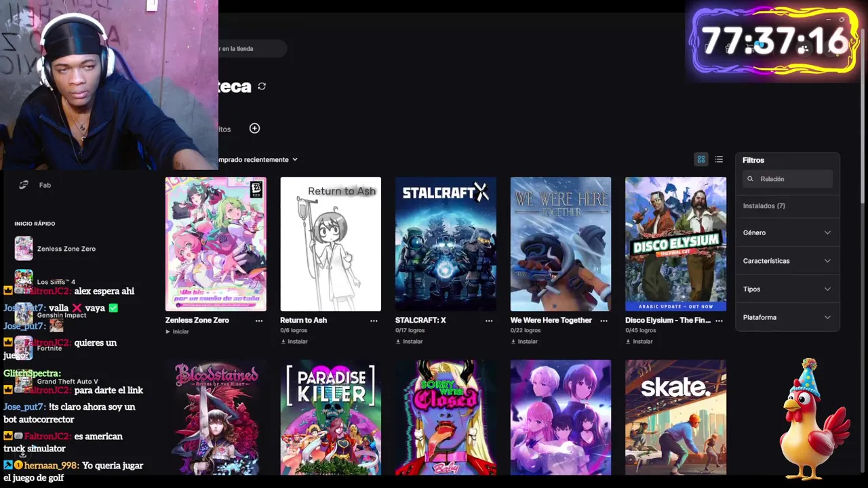Focus the Relación filter search field

[787, 179]
